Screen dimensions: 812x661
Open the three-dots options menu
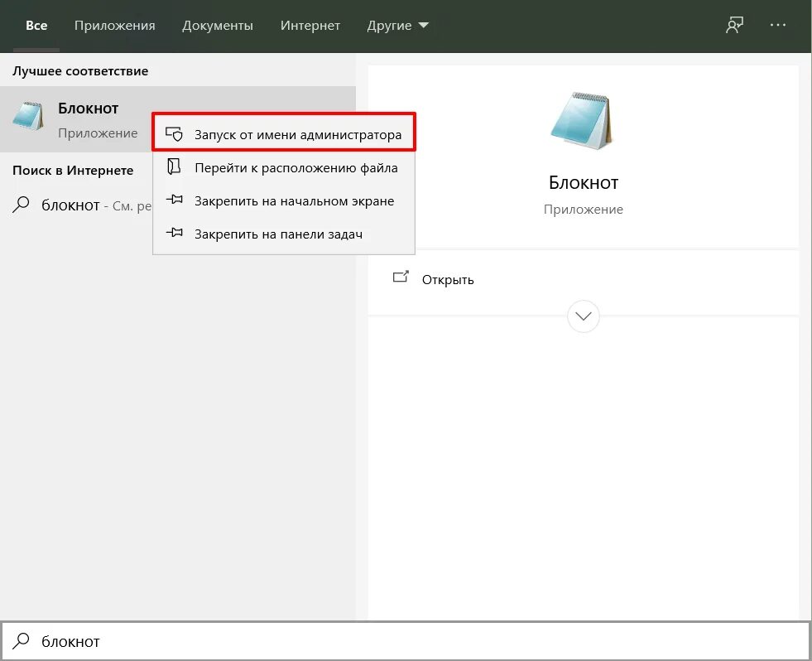point(778,25)
